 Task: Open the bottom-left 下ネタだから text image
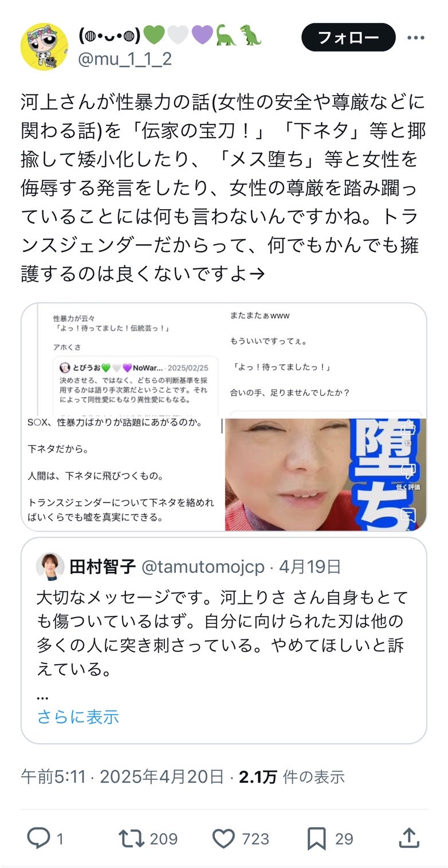point(123,474)
